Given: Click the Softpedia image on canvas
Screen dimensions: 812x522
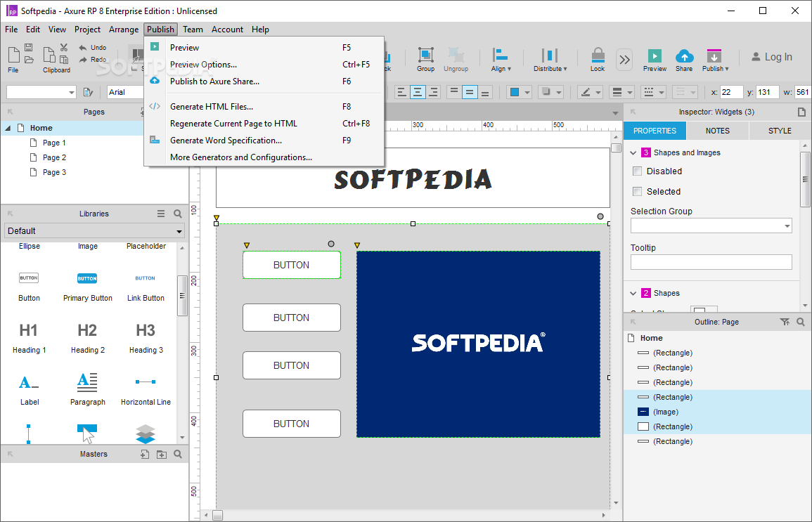Looking at the screenshot, I should pos(478,344).
